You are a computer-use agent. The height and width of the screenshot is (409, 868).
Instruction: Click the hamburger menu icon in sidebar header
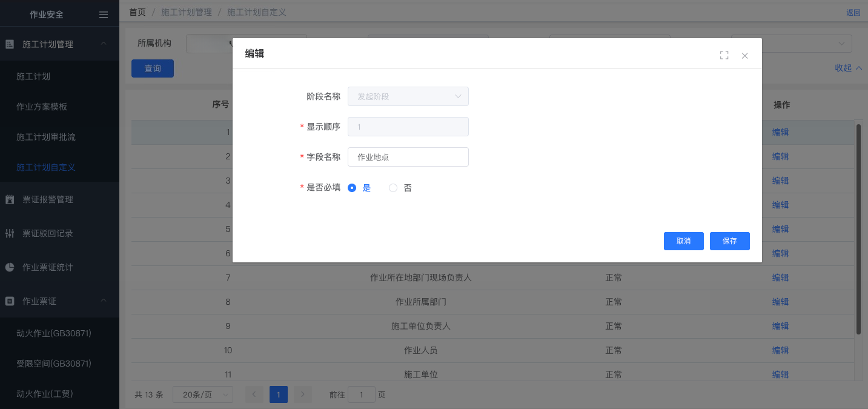(x=104, y=15)
